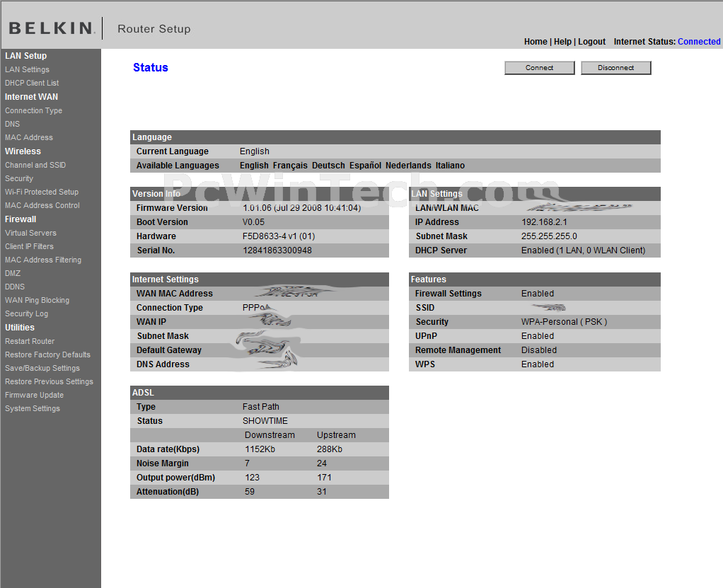Click the boot version value V0.05

[x=253, y=222]
